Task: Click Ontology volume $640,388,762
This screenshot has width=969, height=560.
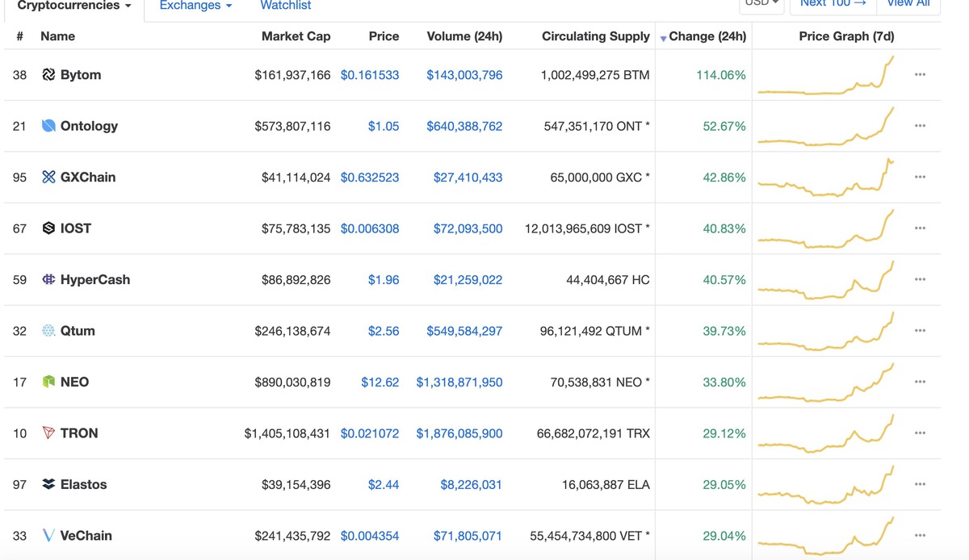Action: point(464,126)
